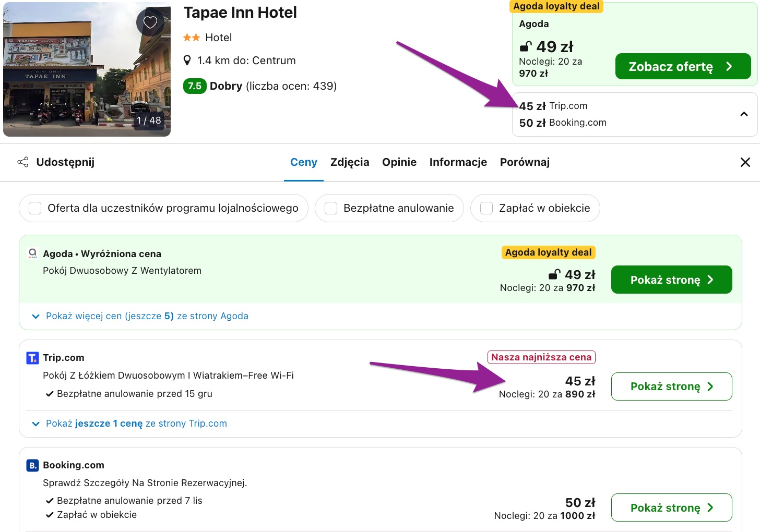Select the Agoda logo icon
760x532 pixels.
32,253
